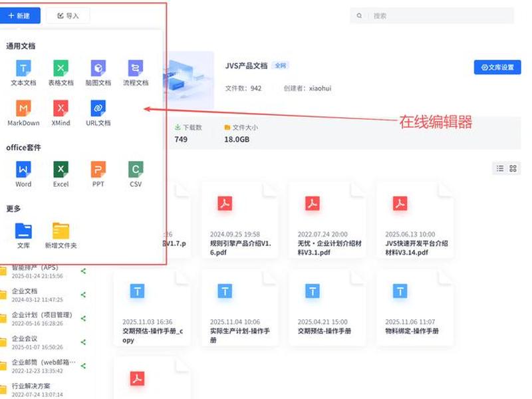Image resolution: width=532 pixels, height=399 pixels.
Task: Click the 下载数 749 stat
Action: coord(188,134)
